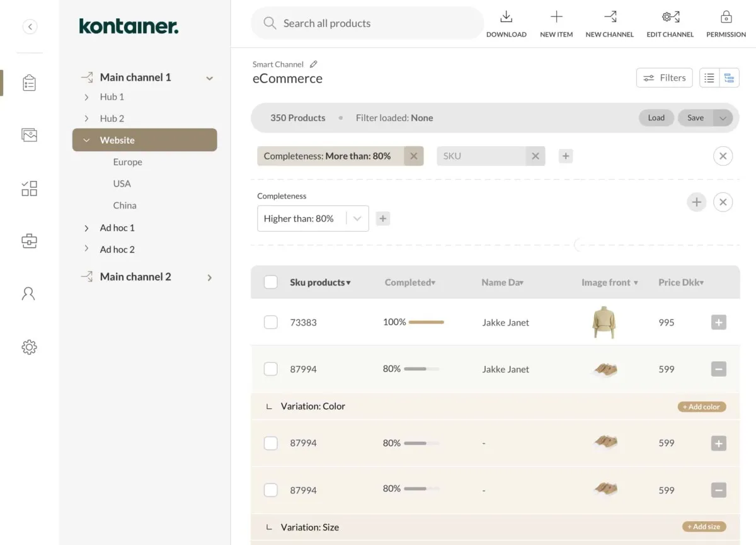Switch to list view icon
756x545 pixels.
(x=709, y=78)
